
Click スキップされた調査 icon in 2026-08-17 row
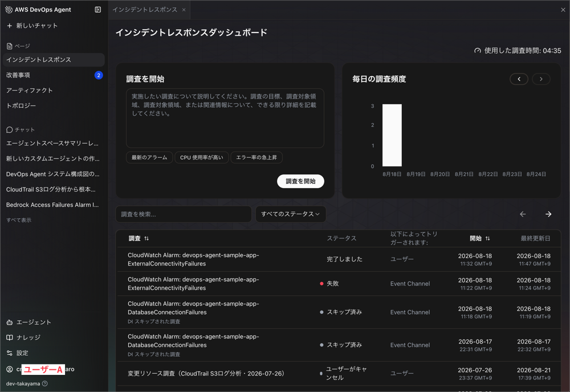click(x=130, y=354)
